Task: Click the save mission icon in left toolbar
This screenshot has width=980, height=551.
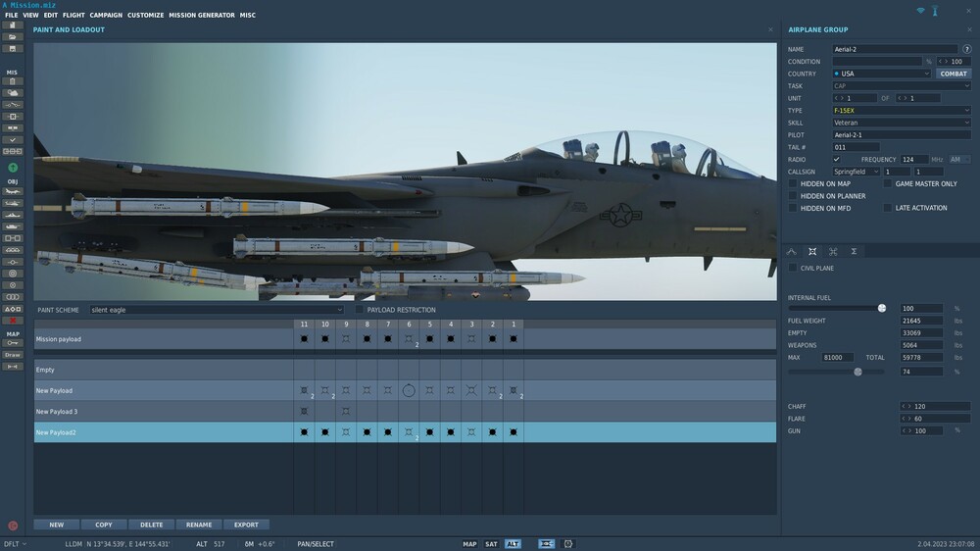Action: click(x=13, y=48)
